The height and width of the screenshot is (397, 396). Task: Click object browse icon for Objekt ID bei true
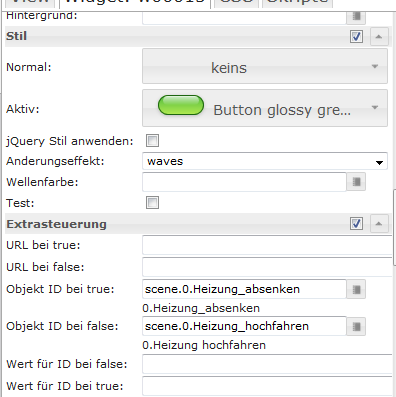356,289
